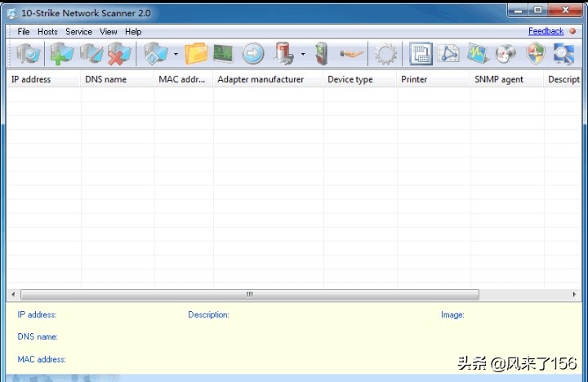This screenshot has height=382, width=588.
Task: Sort by Device type column header
Action: click(360, 79)
